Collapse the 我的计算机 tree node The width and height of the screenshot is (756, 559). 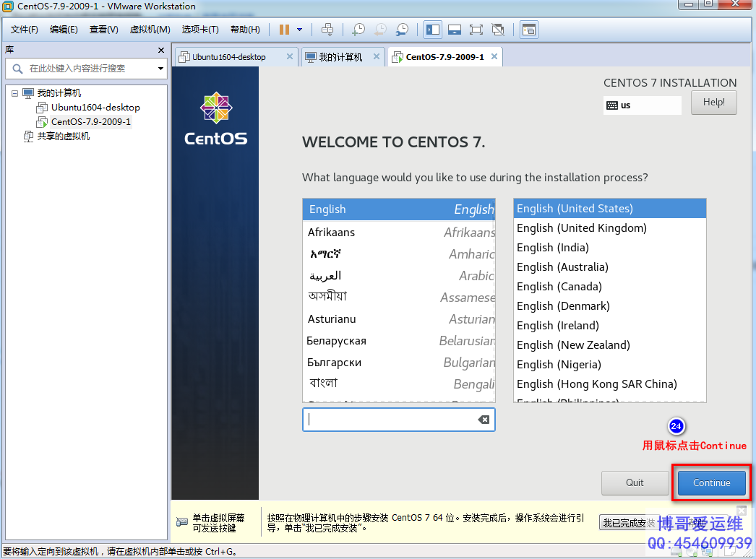point(14,93)
